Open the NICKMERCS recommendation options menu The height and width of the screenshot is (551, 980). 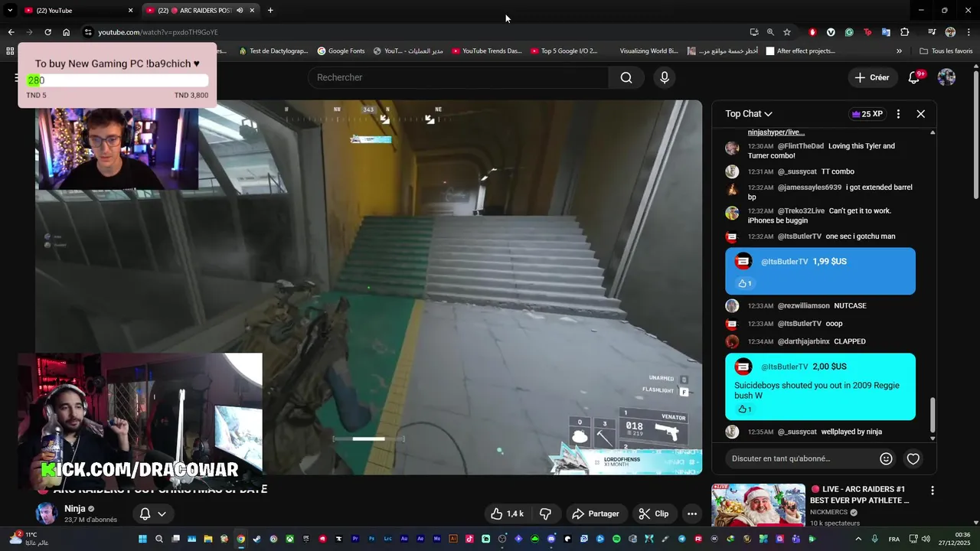pyautogui.click(x=932, y=490)
